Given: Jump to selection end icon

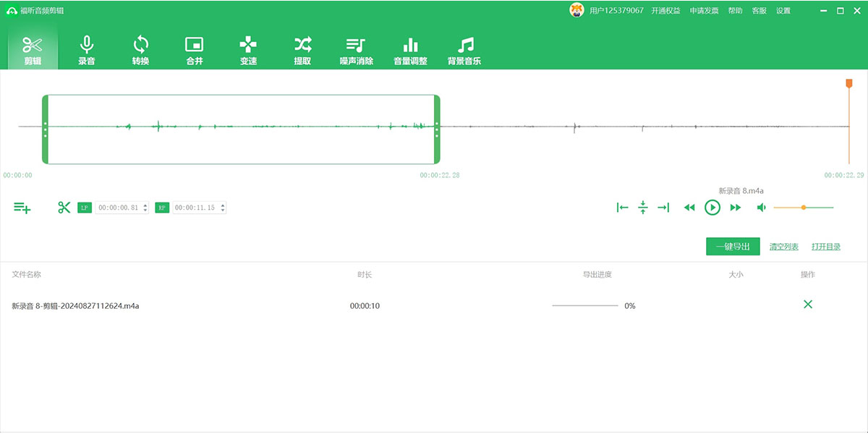Looking at the screenshot, I should 663,208.
